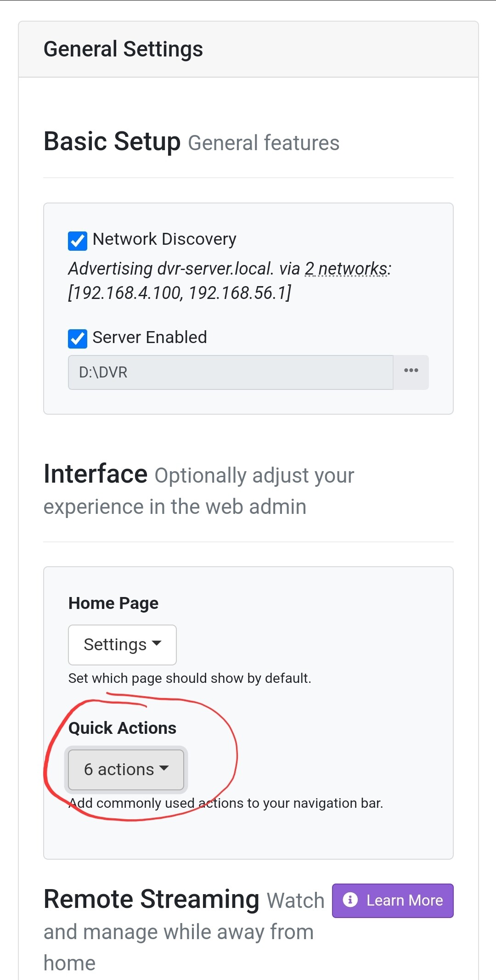The width and height of the screenshot is (496, 980).
Task: Click the dotted-underlined "2 networks" text
Action: pyautogui.click(x=346, y=269)
